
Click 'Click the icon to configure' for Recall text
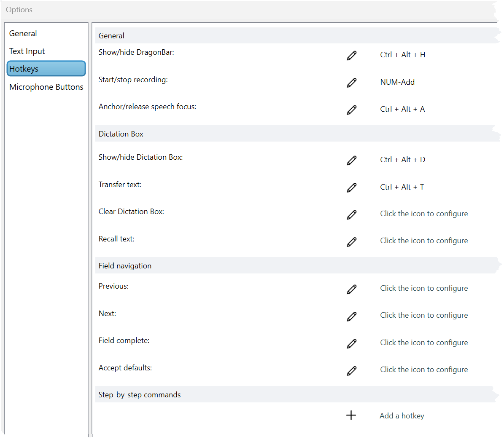[x=424, y=241]
